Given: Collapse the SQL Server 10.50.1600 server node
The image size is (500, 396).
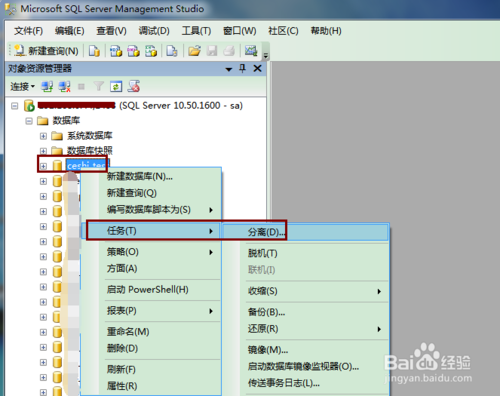Looking at the screenshot, I should coord(14,106).
